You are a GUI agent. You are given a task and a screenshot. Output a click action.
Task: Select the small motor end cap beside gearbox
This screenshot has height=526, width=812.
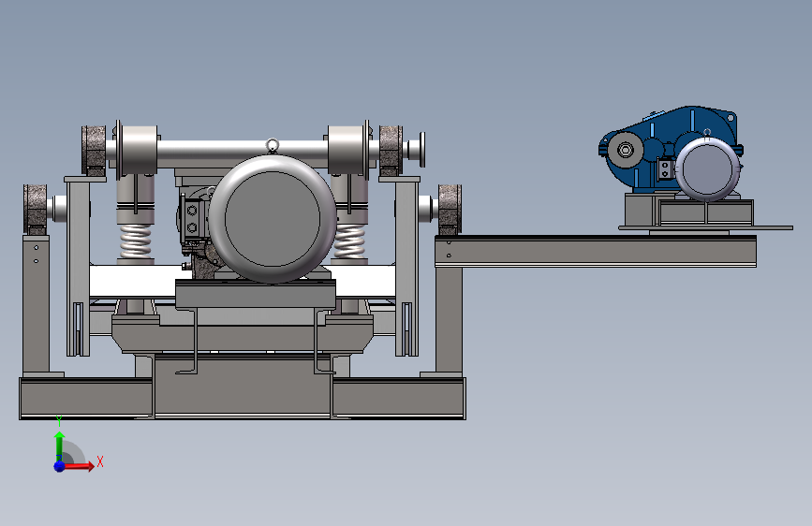pos(707,169)
